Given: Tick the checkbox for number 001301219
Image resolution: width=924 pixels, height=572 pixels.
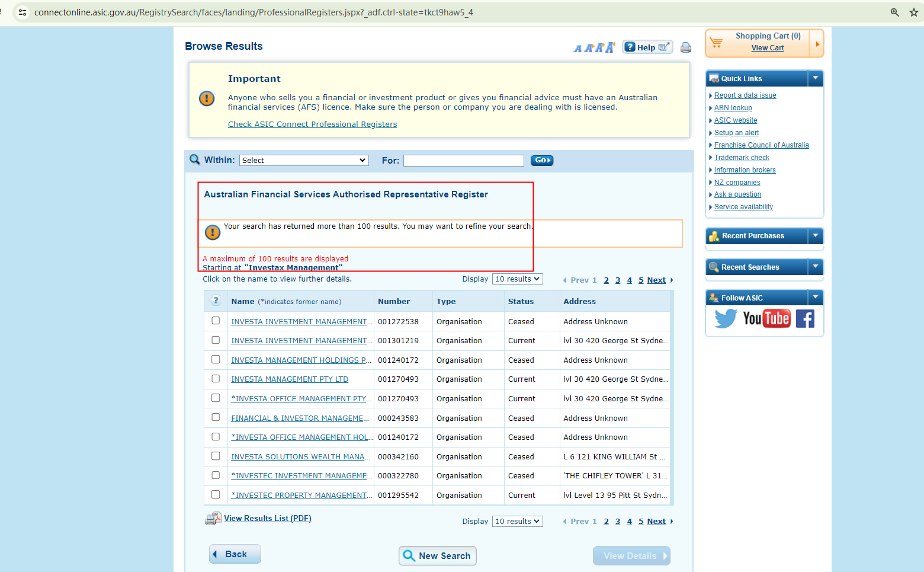Looking at the screenshot, I should pyautogui.click(x=216, y=340).
